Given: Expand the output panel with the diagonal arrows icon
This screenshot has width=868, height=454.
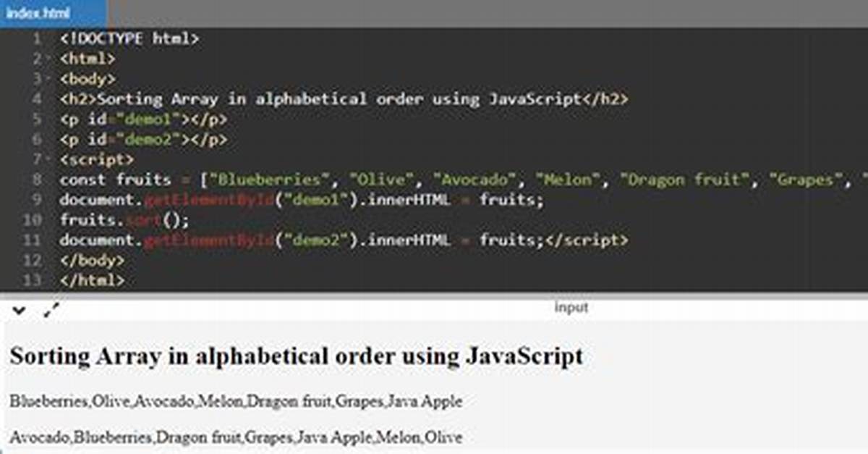Looking at the screenshot, I should 51,311.
